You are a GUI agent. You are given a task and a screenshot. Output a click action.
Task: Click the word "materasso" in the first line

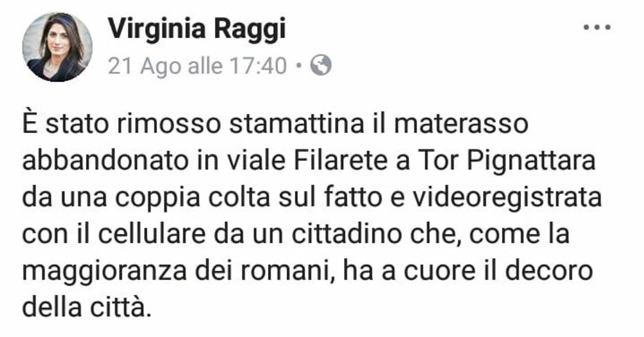pyautogui.click(x=461, y=125)
